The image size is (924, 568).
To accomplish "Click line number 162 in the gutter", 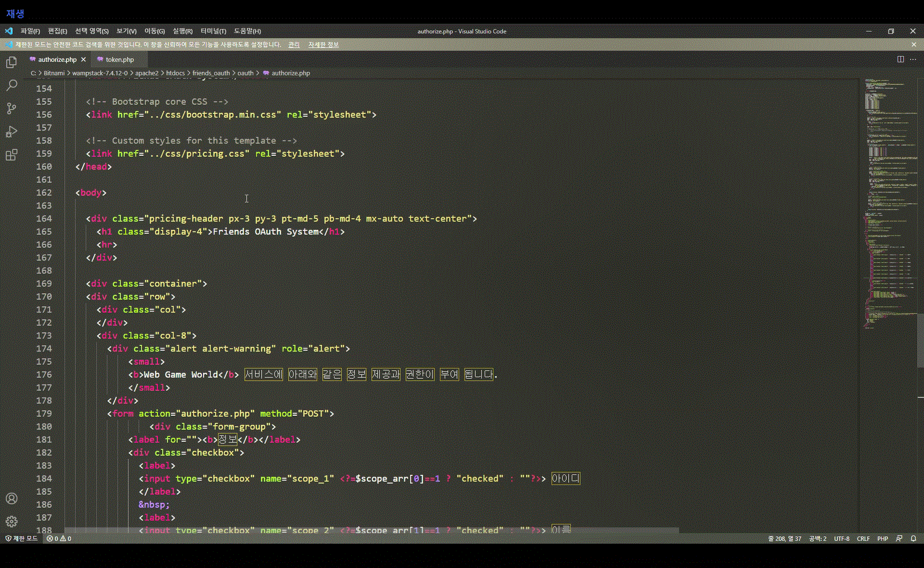I will [44, 193].
